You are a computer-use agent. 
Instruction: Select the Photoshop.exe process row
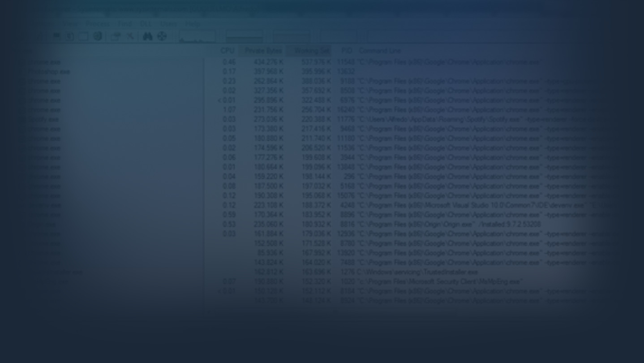[49, 72]
